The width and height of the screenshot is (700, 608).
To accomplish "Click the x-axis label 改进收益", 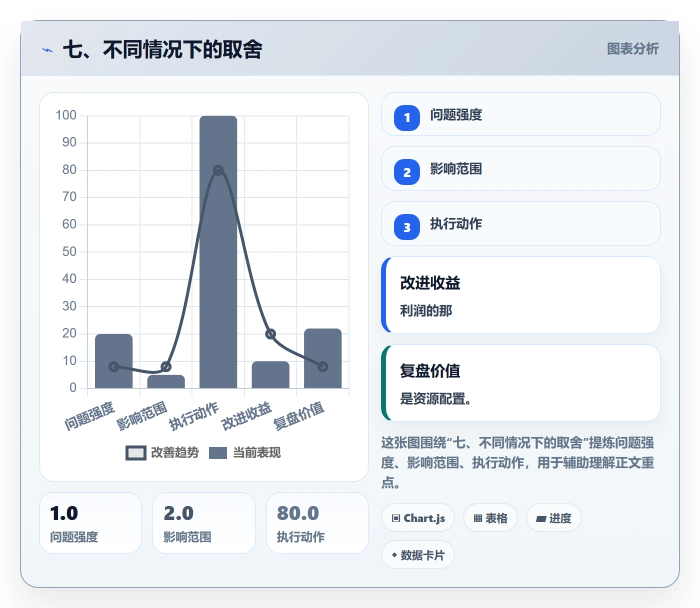I will (246, 416).
